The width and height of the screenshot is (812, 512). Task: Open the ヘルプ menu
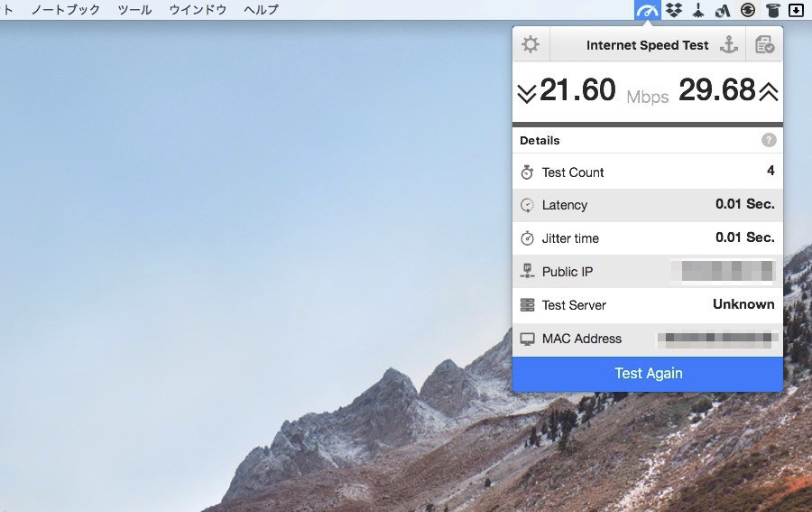coord(261,9)
